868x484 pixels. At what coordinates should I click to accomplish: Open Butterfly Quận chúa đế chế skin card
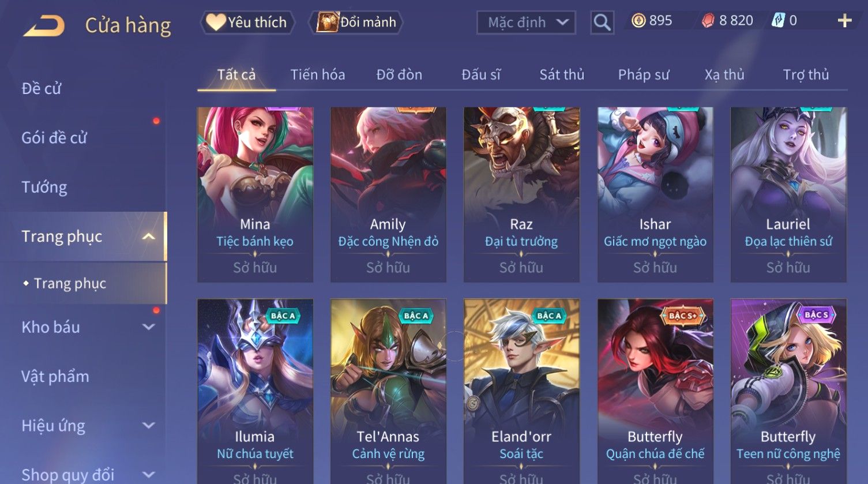click(x=655, y=391)
